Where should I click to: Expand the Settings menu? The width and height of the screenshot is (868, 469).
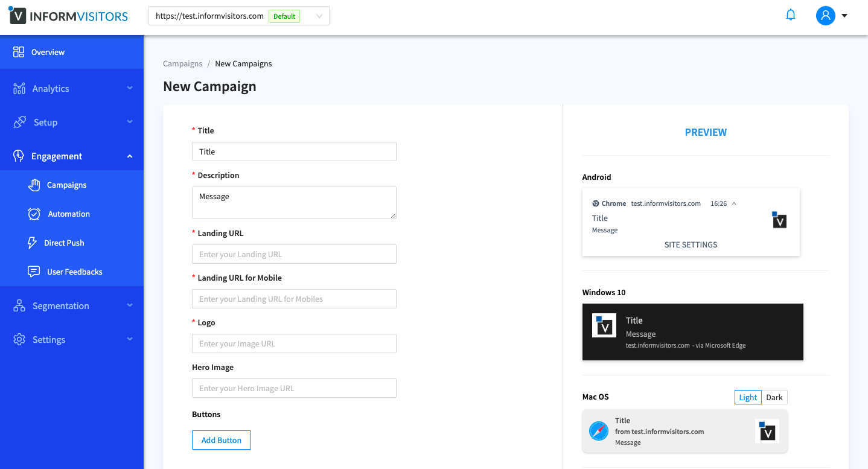click(x=72, y=340)
